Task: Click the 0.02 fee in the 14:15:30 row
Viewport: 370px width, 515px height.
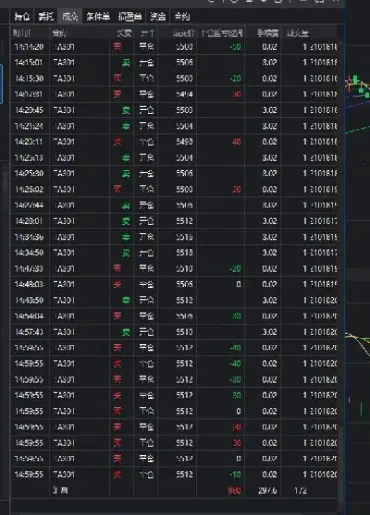Action: pyautogui.click(x=269, y=78)
